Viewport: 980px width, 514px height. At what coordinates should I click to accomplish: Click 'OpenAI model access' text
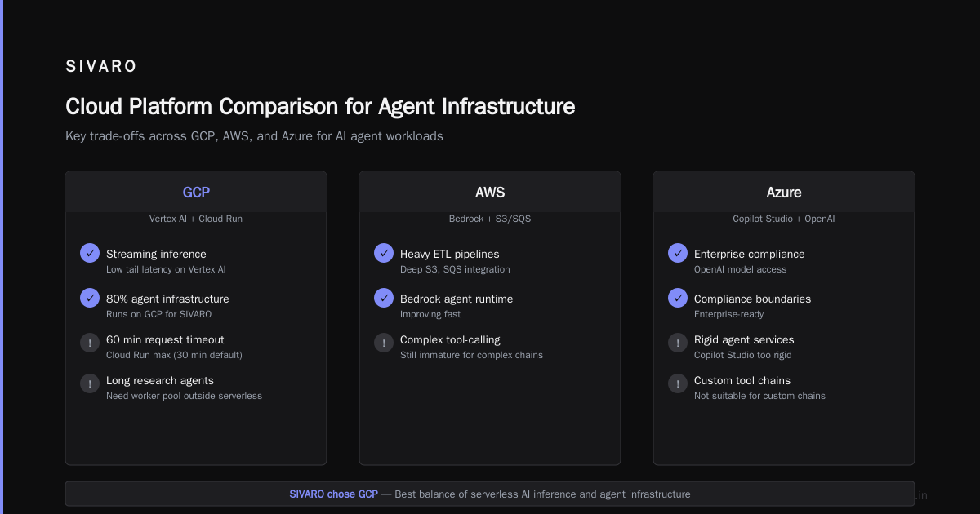(740, 269)
